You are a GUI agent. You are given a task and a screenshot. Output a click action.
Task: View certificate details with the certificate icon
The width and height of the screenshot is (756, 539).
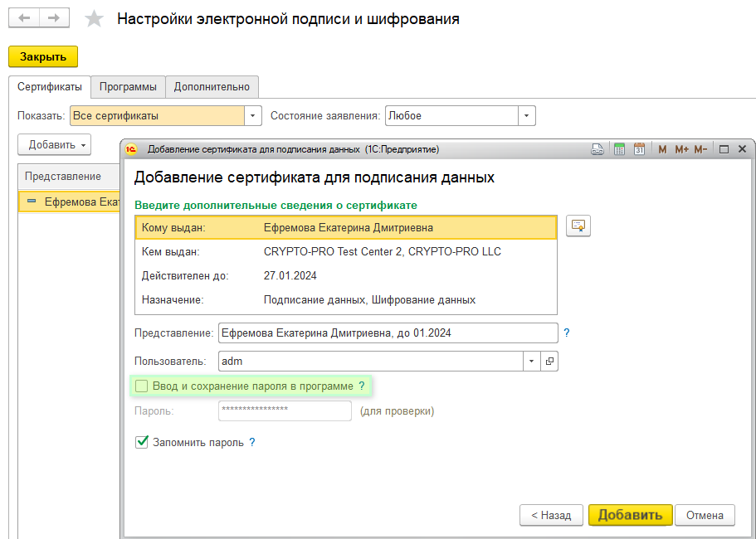(578, 226)
